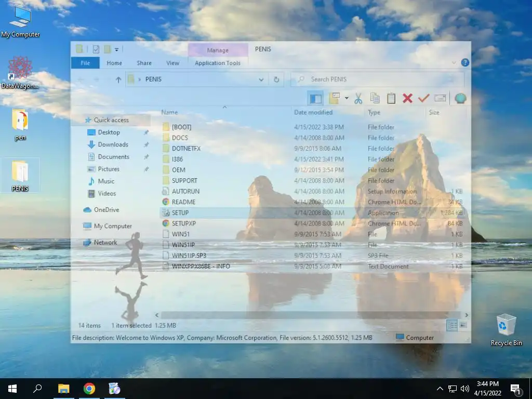Open the Windows Start button
The image size is (532, 399).
pyautogui.click(x=12, y=389)
